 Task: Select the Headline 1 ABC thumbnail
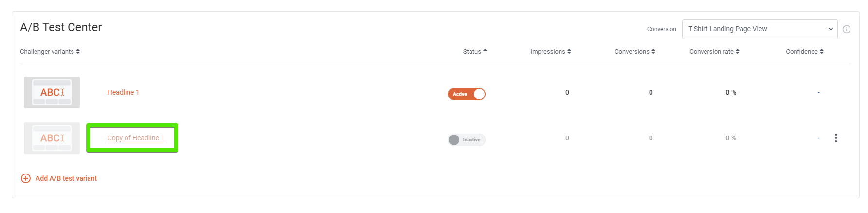pyautogui.click(x=52, y=92)
